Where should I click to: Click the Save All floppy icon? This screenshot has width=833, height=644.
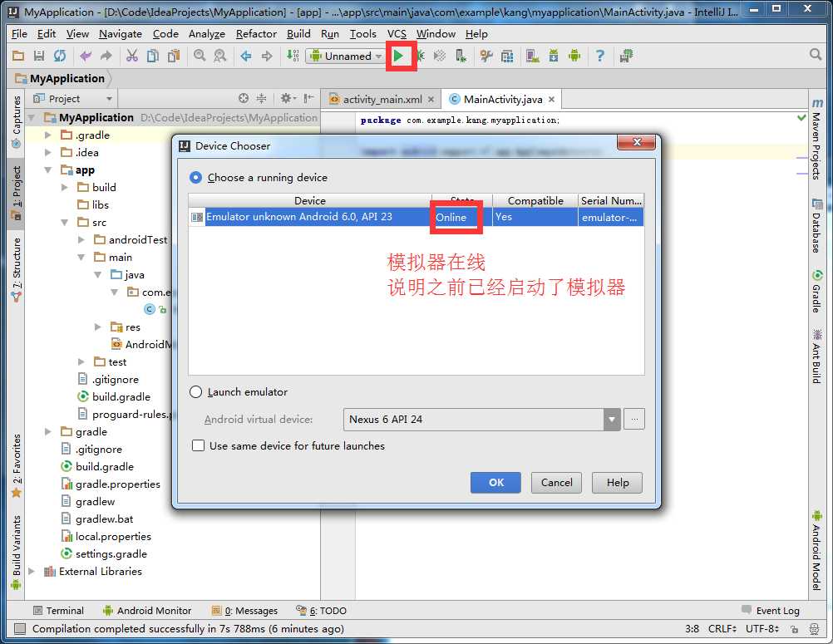[x=39, y=56]
